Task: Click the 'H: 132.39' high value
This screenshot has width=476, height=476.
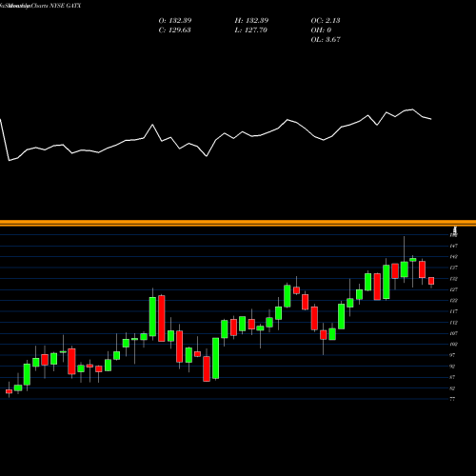Action: [x=251, y=21]
